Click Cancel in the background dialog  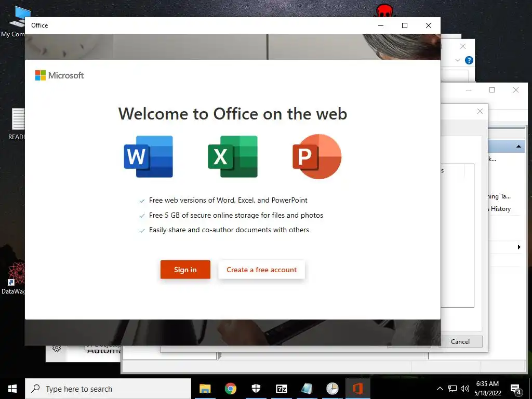(460, 342)
